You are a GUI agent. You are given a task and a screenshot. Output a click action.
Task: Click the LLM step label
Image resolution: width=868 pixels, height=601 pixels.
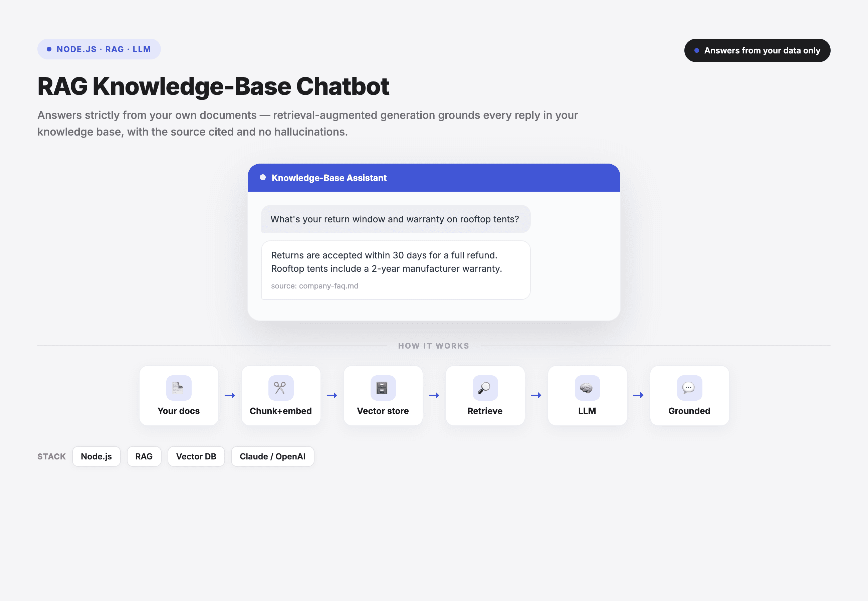point(587,411)
